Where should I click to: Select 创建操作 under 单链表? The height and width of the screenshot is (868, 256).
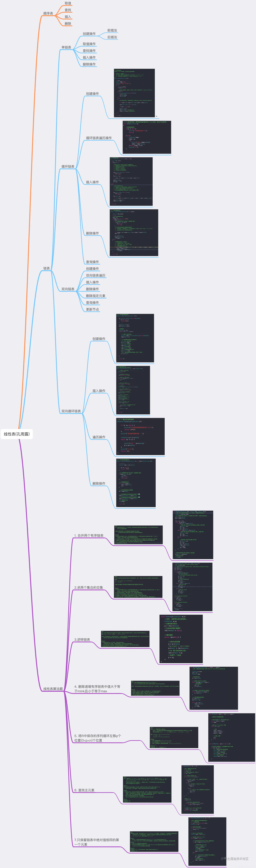pyautogui.click(x=89, y=34)
